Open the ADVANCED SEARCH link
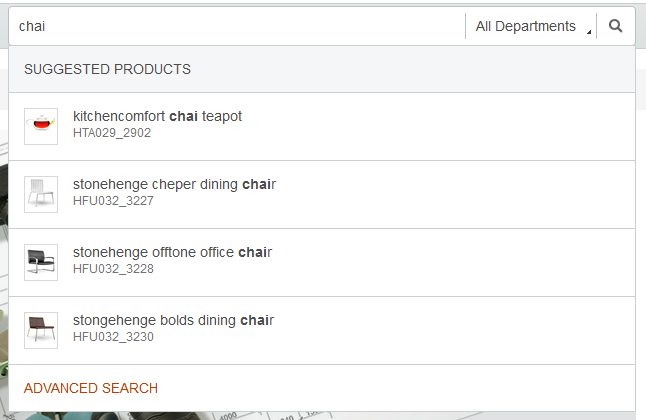 click(91, 388)
